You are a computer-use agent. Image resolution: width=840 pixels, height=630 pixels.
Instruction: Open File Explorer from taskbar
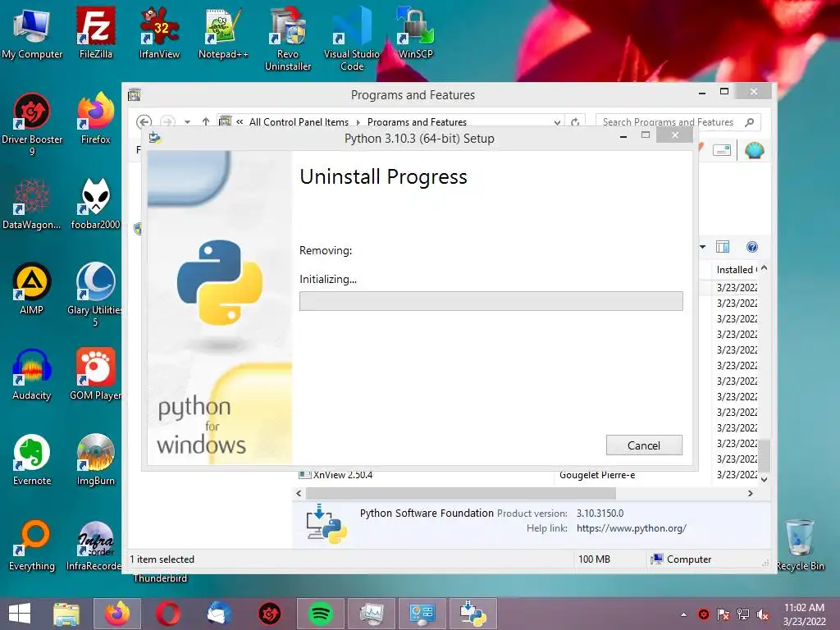[66, 614]
